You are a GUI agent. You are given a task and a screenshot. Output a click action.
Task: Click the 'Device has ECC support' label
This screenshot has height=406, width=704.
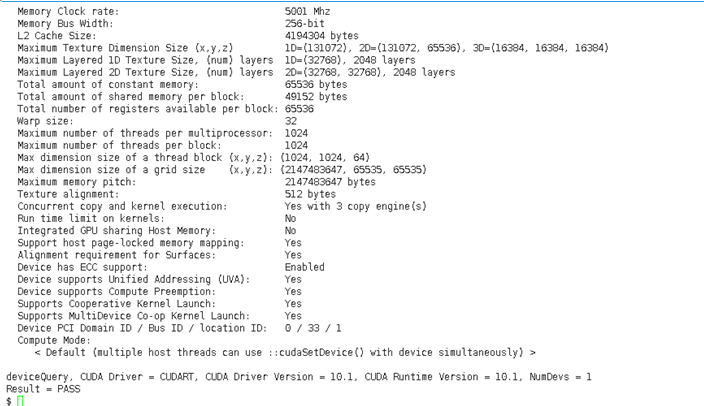[75, 267]
